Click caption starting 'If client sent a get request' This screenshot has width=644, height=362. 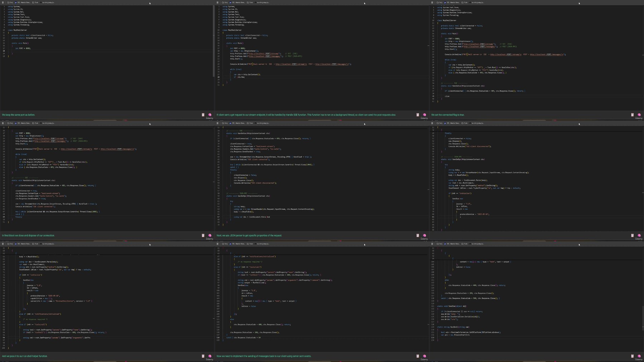[306, 115]
